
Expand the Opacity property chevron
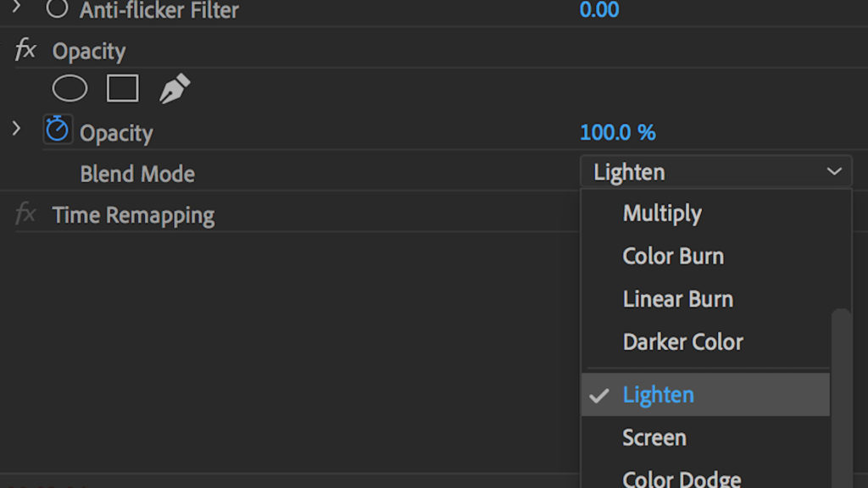pos(16,130)
